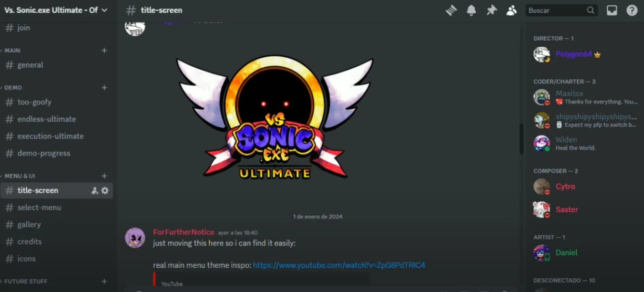Click ForFurtherNotice's avatar
This screenshot has height=292, width=644.
(135, 238)
